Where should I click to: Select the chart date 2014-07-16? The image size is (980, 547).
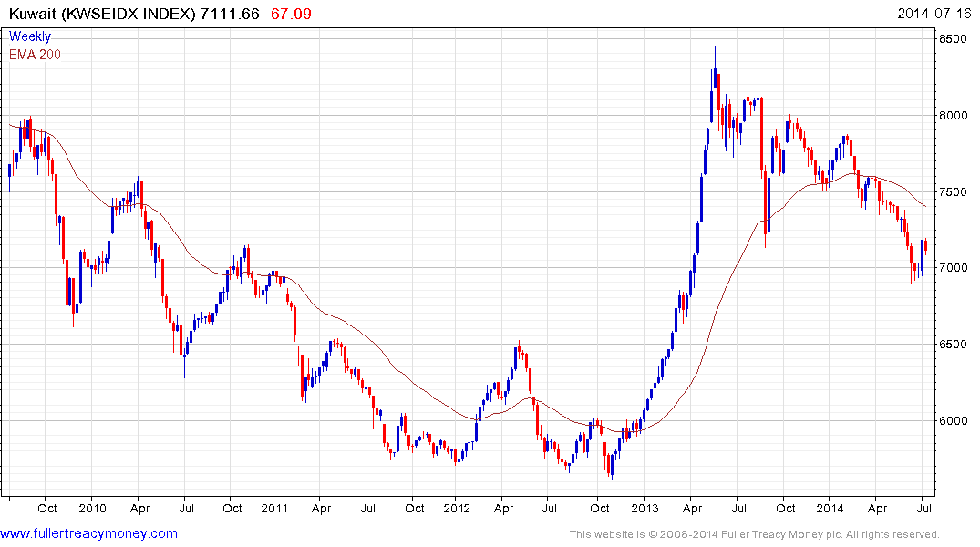(934, 14)
